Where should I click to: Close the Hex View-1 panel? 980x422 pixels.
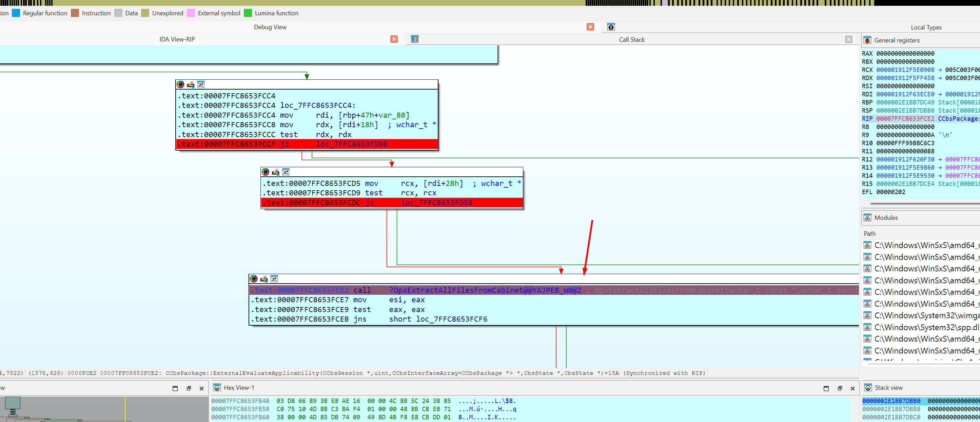coord(852,388)
